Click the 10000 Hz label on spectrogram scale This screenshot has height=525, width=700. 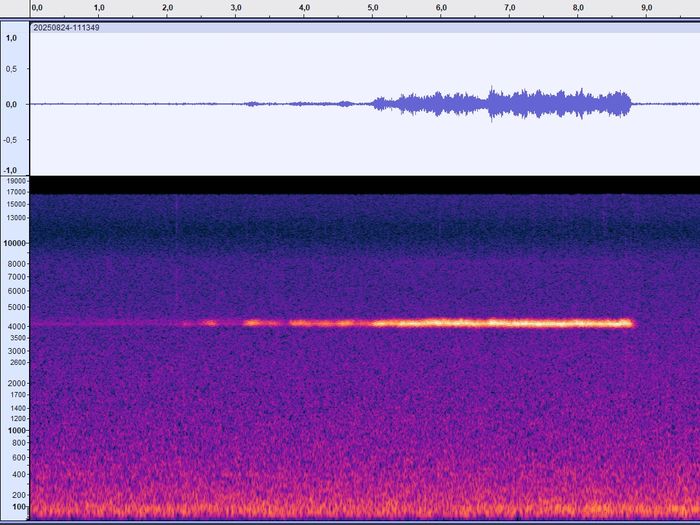click(x=15, y=243)
